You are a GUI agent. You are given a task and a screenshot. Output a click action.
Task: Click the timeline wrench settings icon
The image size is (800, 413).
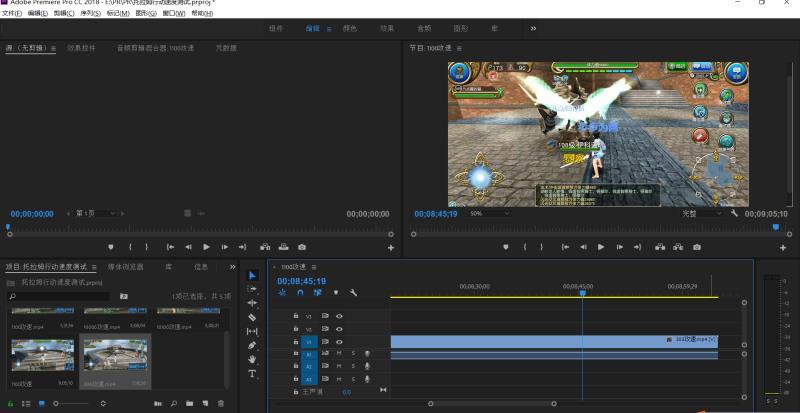coord(353,293)
